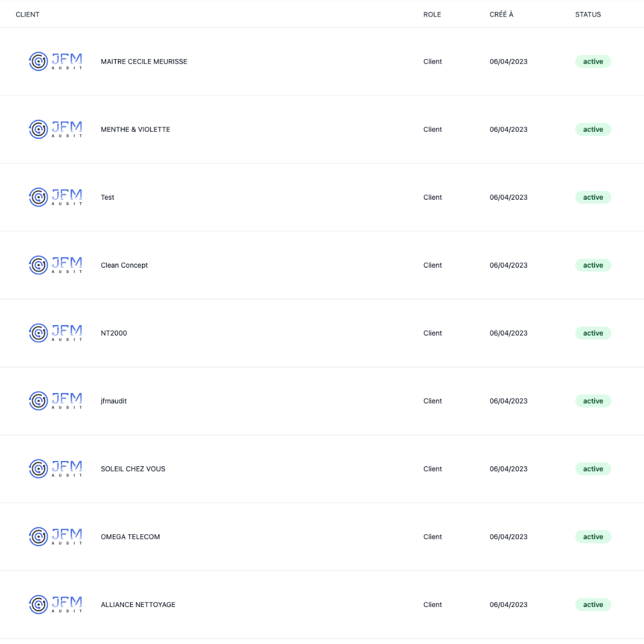
Task: Click the JFM logo beside NT2000
Action: click(55, 333)
